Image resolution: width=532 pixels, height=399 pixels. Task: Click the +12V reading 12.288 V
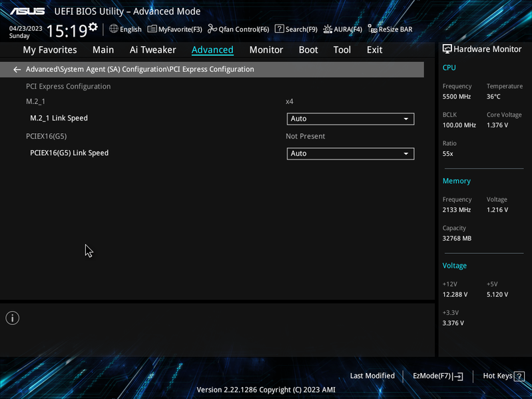pos(455,295)
